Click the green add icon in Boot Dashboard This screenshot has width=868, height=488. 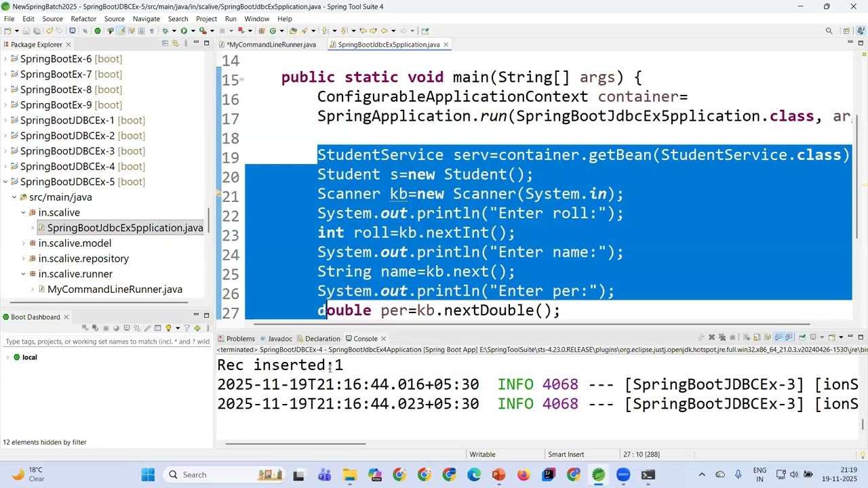[197, 328]
